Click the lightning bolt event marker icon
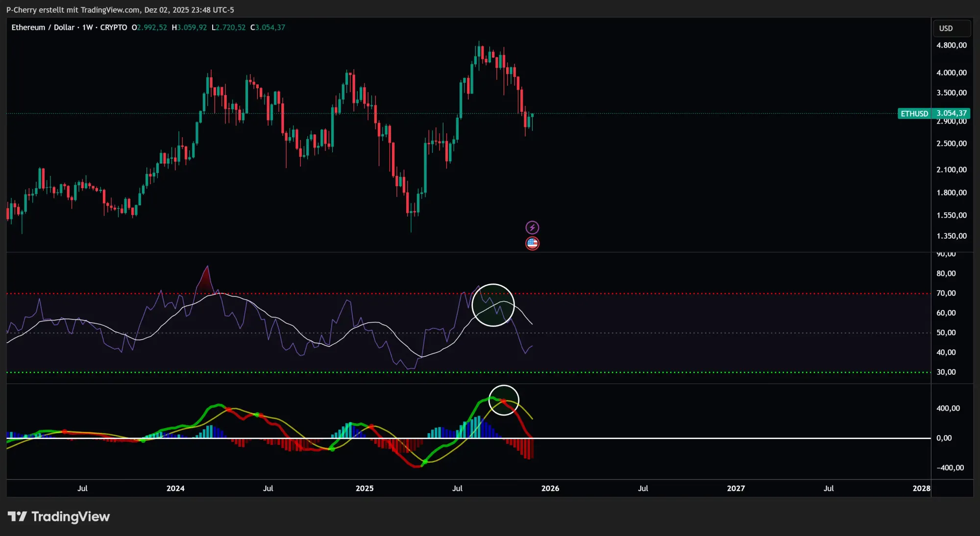This screenshot has height=536, width=980. point(533,226)
